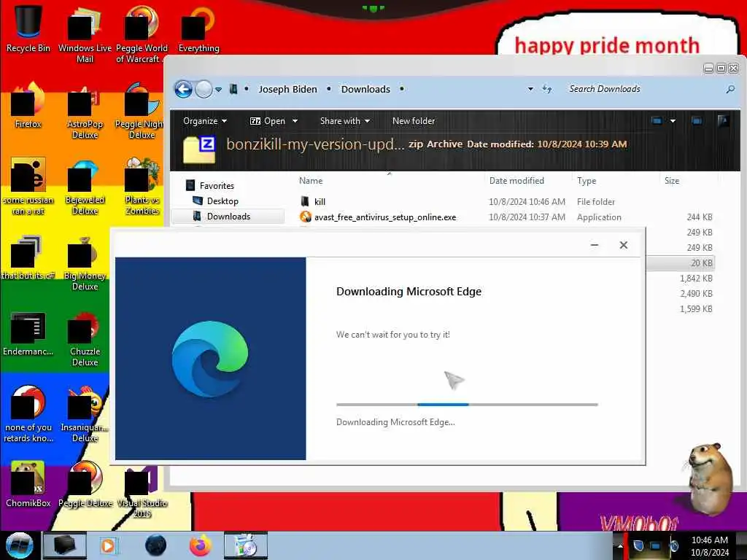Click Open in the Explorer toolbar

(x=268, y=121)
